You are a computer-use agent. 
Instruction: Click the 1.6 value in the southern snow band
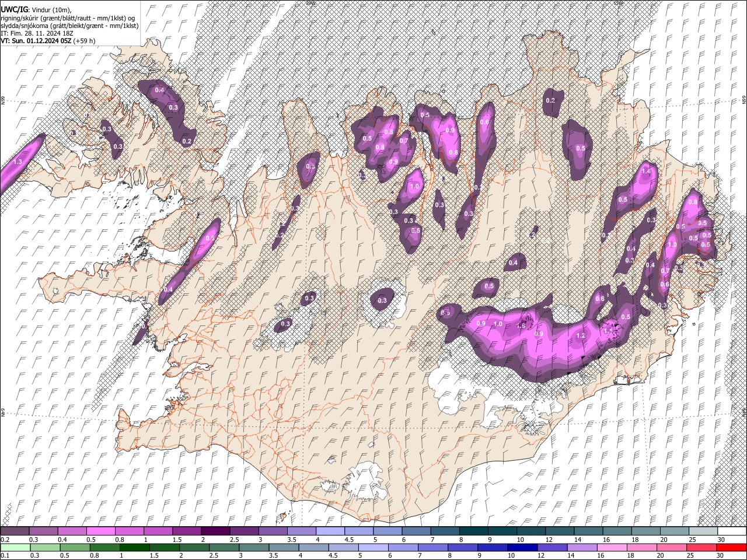[521, 325]
